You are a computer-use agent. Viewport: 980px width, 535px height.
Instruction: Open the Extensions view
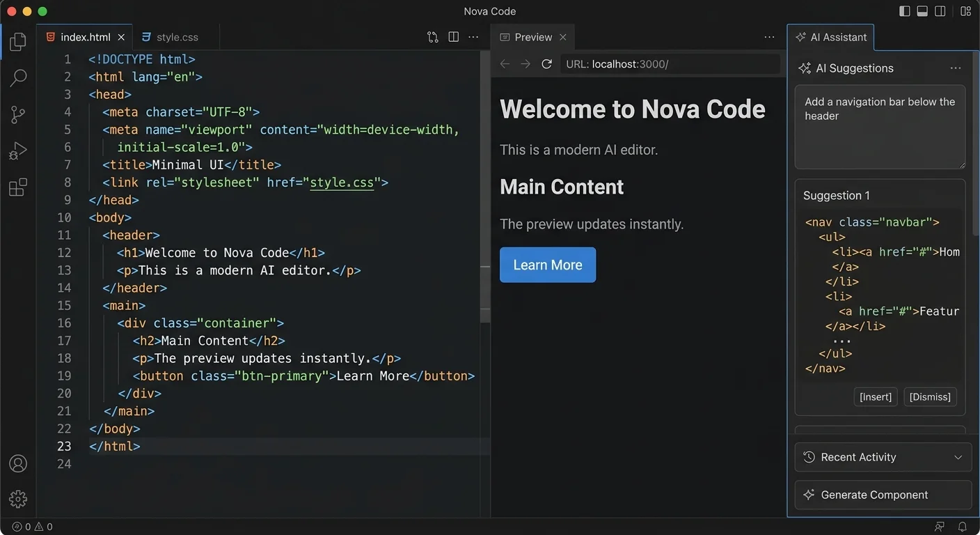(18, 187)
